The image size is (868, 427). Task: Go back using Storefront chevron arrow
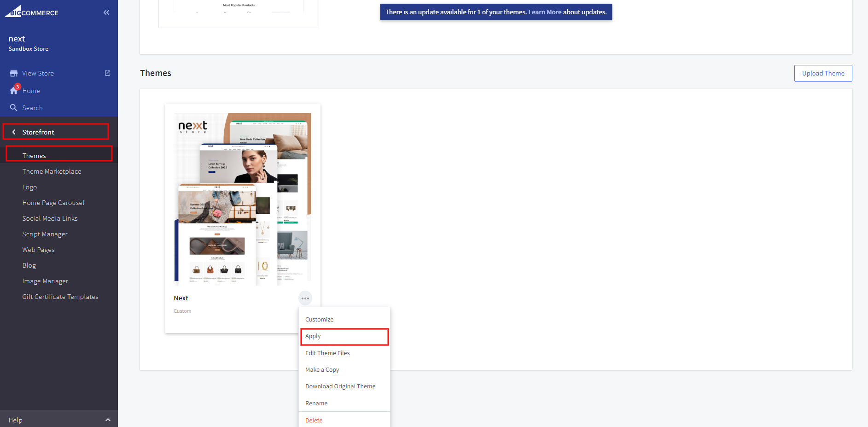tap(14, 132)
